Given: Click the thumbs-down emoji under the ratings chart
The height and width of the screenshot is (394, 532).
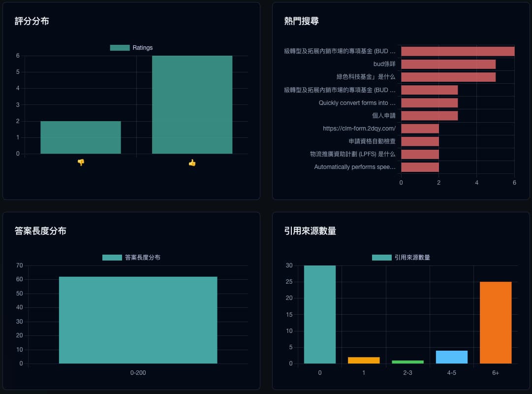Looking at the screenshot, I should 81,163.
